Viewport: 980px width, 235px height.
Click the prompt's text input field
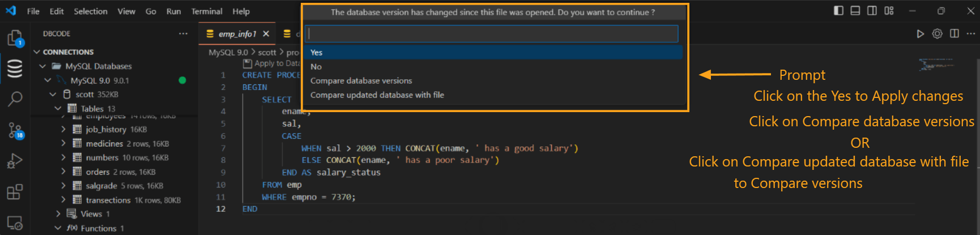492,33
